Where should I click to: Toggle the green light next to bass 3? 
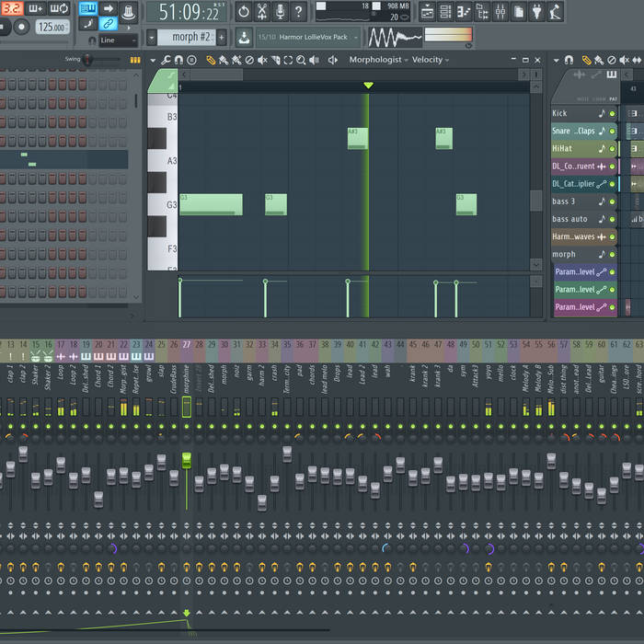613,201
